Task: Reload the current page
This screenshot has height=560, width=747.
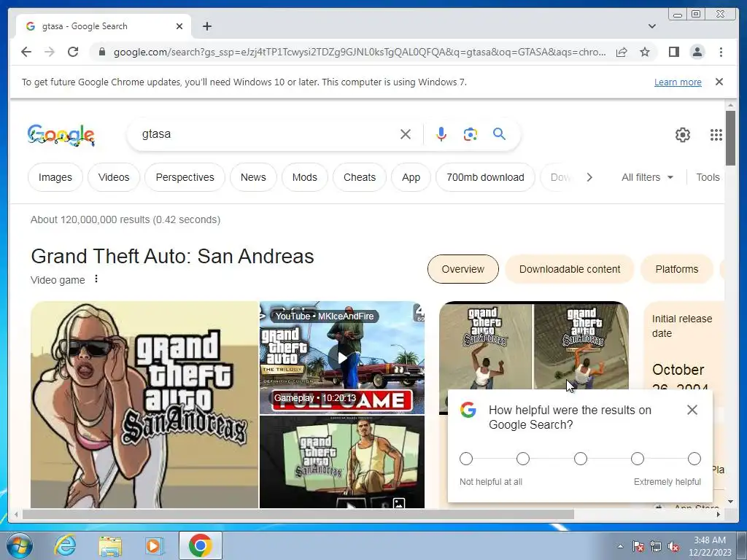Action: coord(73,52)
